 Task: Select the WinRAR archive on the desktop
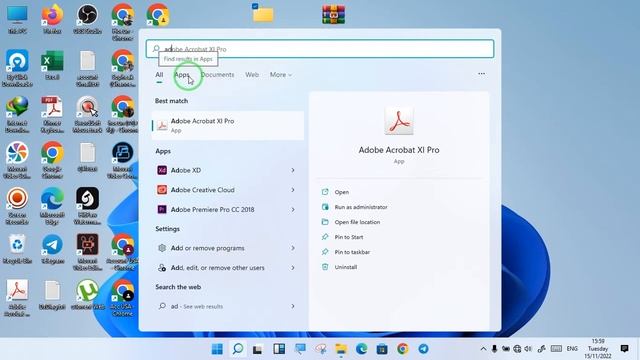coord(333,15)
